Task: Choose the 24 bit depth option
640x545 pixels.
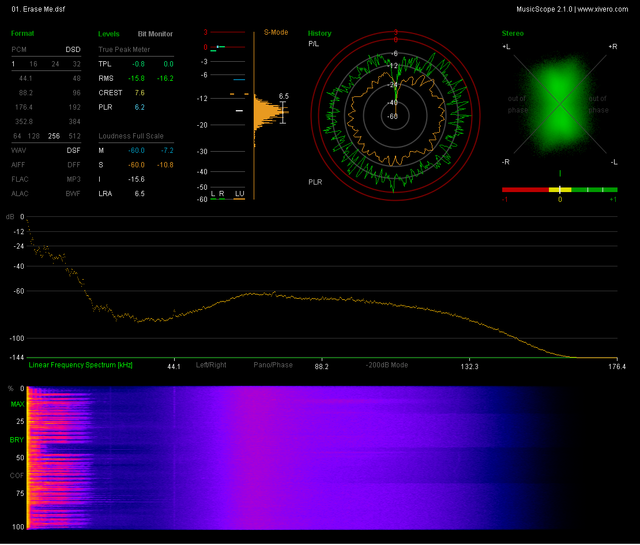Action: (x=55, y=64)
